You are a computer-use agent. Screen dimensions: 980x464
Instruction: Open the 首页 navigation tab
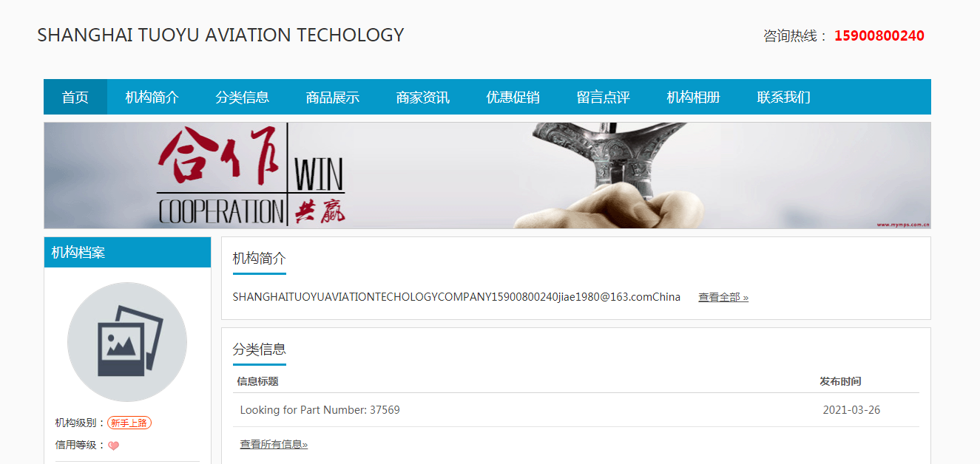75,97
